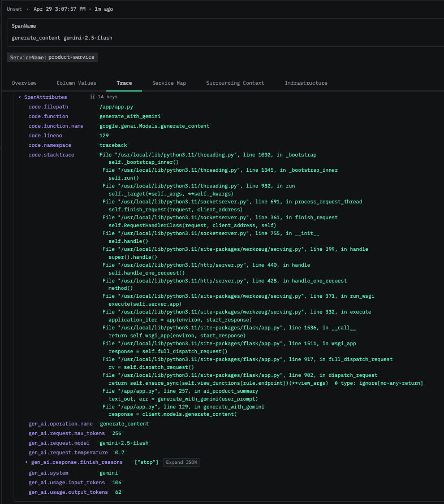Select the Trace tab
Screen dimensions: 444x504
click(124, 83)
